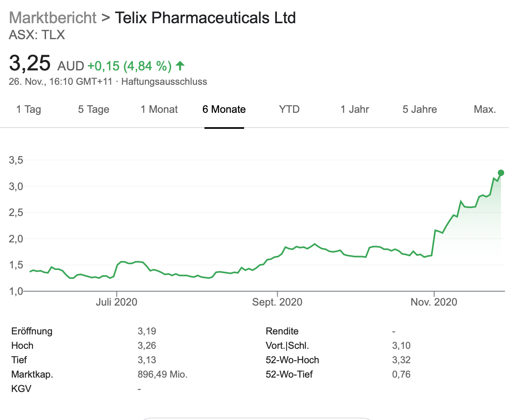Click the Nov. 2020 axis marker
Image resolution: width=509 pixels, height=420 pixels.
point(434,302)
